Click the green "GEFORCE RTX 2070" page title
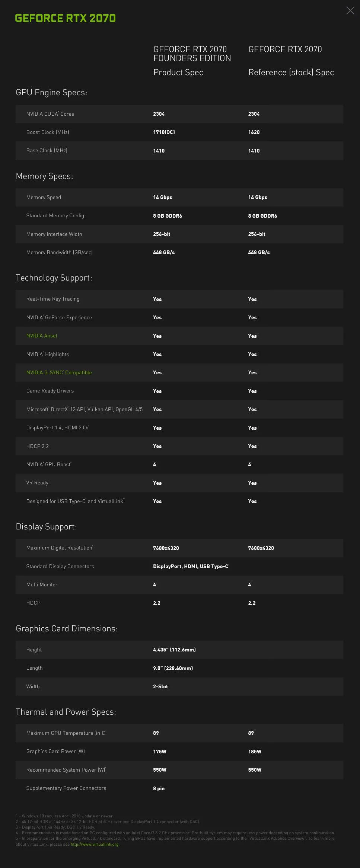Screen dimensions: 360x868 point(65,18)
